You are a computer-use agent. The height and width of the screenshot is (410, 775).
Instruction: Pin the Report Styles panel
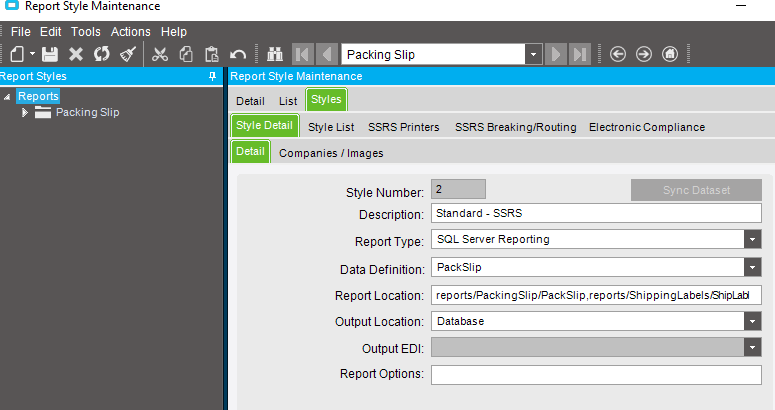click(213, 76)
